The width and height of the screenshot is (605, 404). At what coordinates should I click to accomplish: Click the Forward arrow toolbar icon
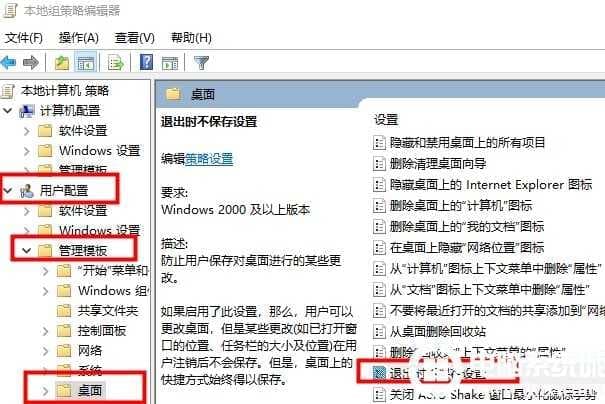pos(31,62)
